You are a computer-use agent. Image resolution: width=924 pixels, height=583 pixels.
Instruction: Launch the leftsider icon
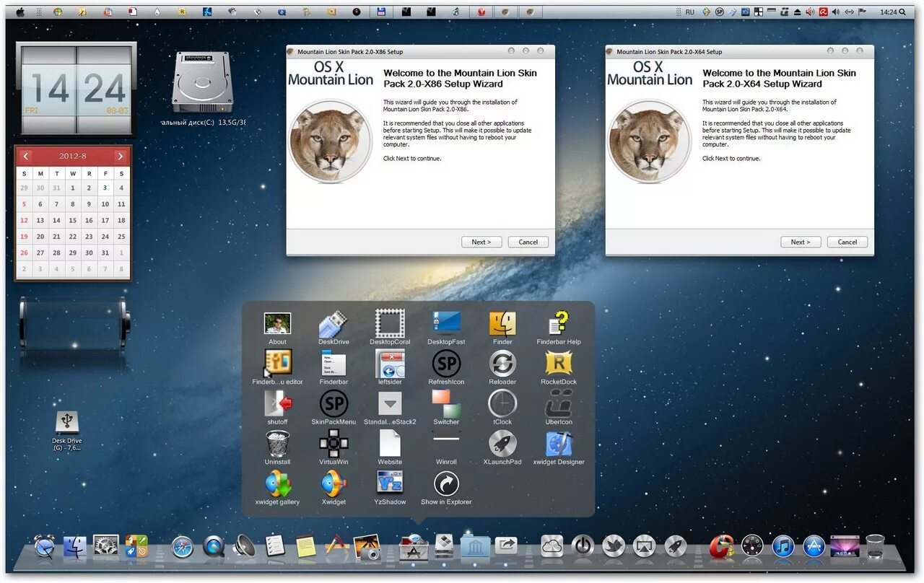tap(390, 364)
